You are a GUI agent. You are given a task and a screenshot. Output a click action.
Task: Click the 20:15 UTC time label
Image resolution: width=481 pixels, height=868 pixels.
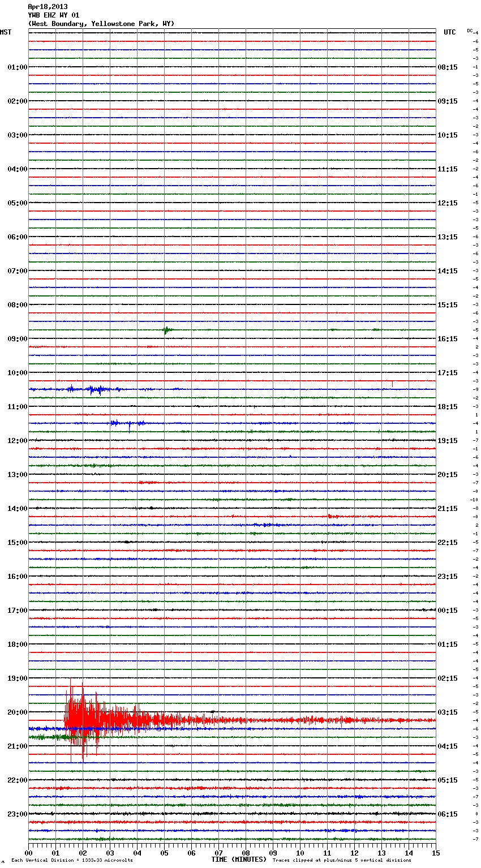[448, 475]
